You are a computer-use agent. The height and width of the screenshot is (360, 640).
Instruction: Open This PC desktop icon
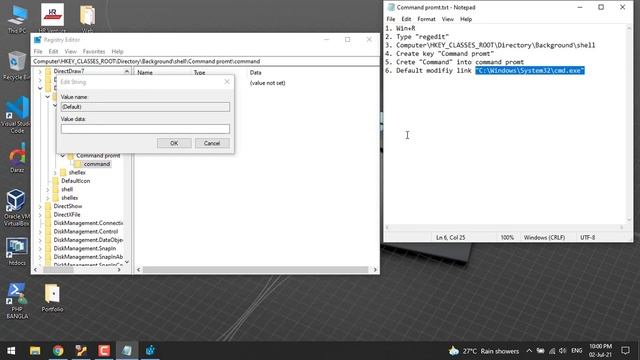click(x=17, y=18)
